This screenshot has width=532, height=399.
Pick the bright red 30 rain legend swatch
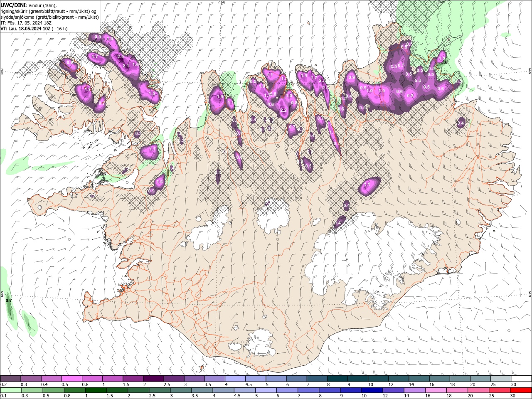coord(521,390)
